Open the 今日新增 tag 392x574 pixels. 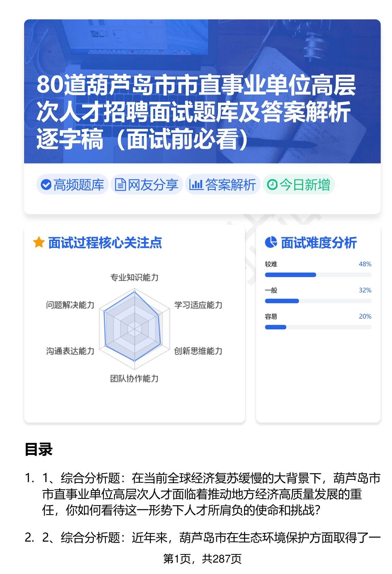click(x=299, y=185)
